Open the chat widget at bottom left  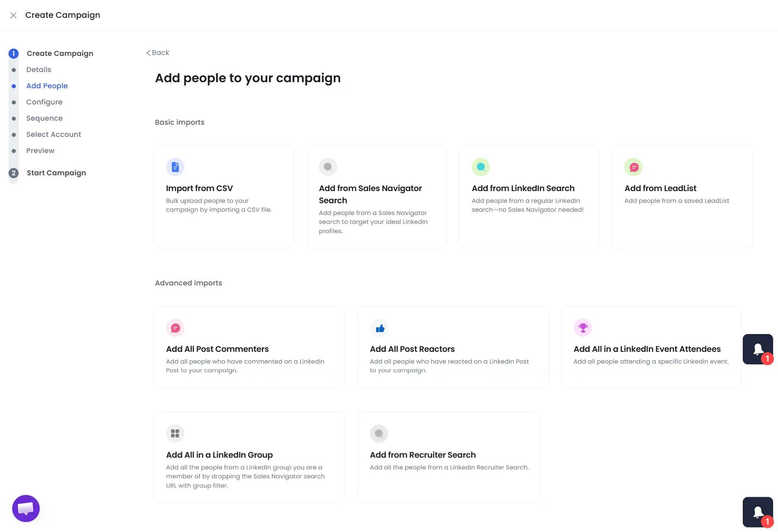(25, 508)
